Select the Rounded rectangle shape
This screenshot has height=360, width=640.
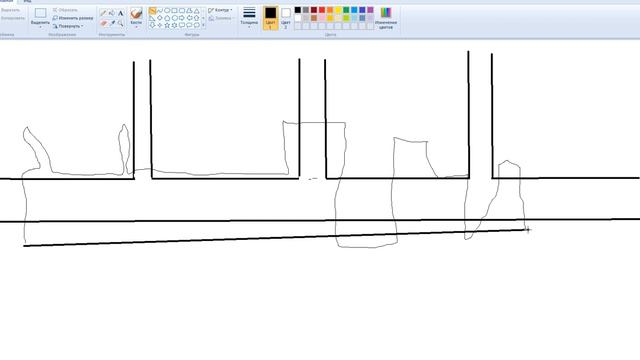click(182, 11)
